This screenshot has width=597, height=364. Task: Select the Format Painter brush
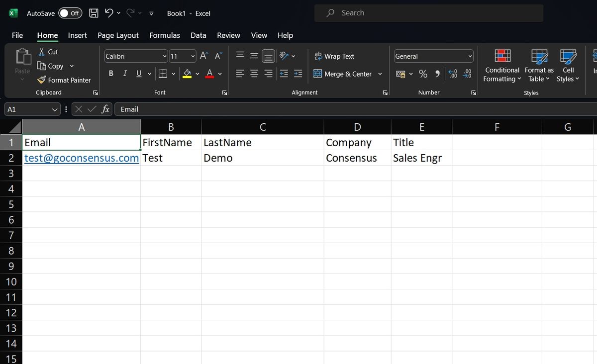point(42,80)
